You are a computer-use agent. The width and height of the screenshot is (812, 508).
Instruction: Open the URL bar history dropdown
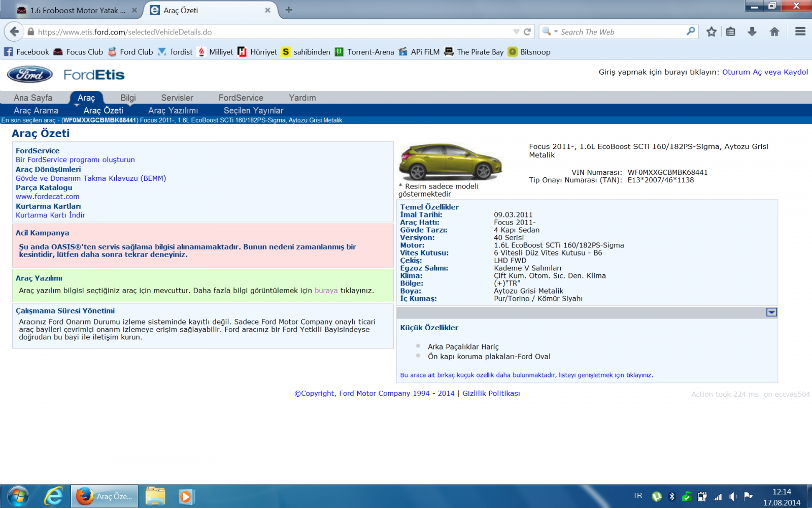coord(516,31)
